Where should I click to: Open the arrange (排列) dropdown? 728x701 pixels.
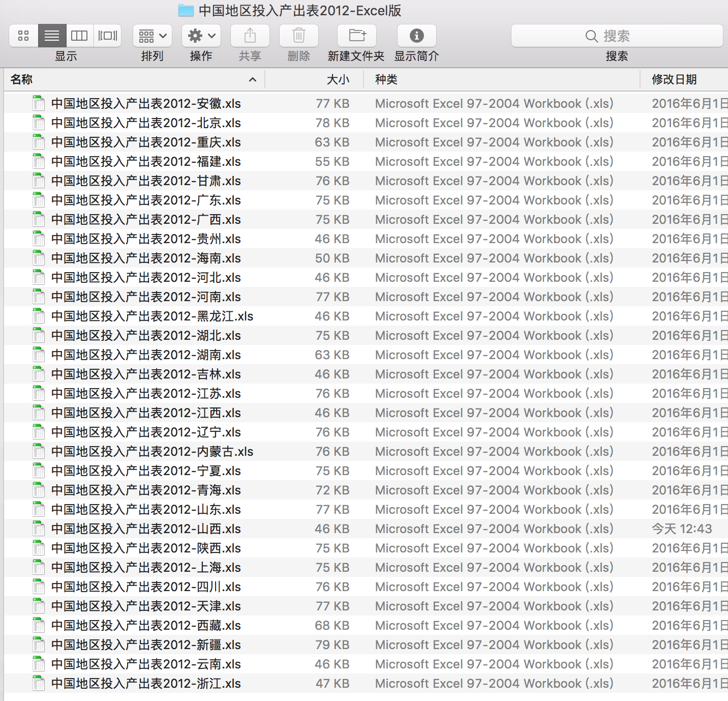click(153, 36)
